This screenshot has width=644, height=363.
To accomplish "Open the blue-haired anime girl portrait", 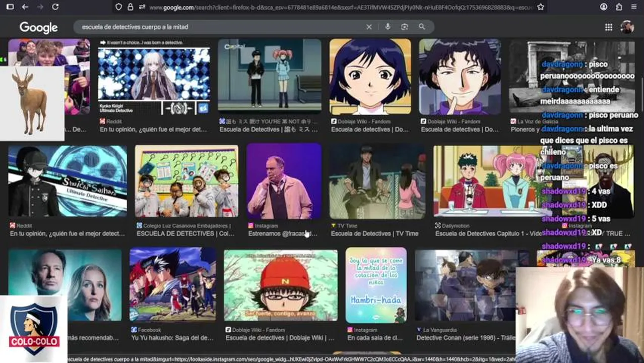I will pos(370,77).
